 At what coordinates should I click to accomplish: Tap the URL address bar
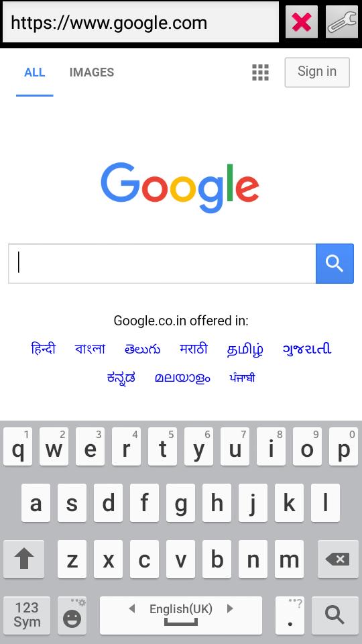pos(141,22)
